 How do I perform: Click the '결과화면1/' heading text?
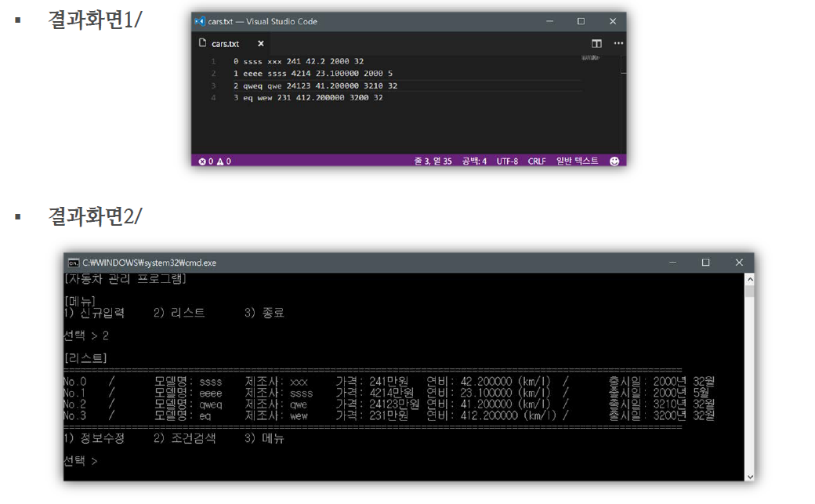tap(95, 20)
